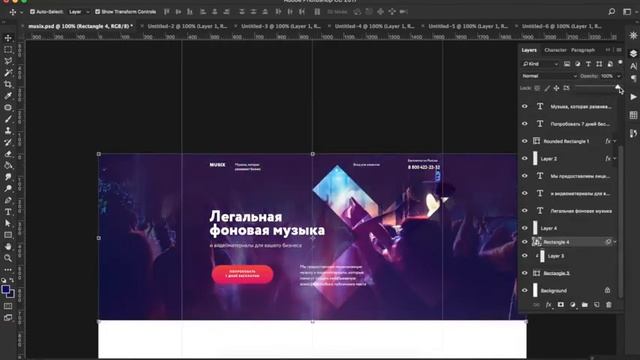Select the Horizontal Type tool
Viewport: 640px width, 360px height.
[8, 212]
